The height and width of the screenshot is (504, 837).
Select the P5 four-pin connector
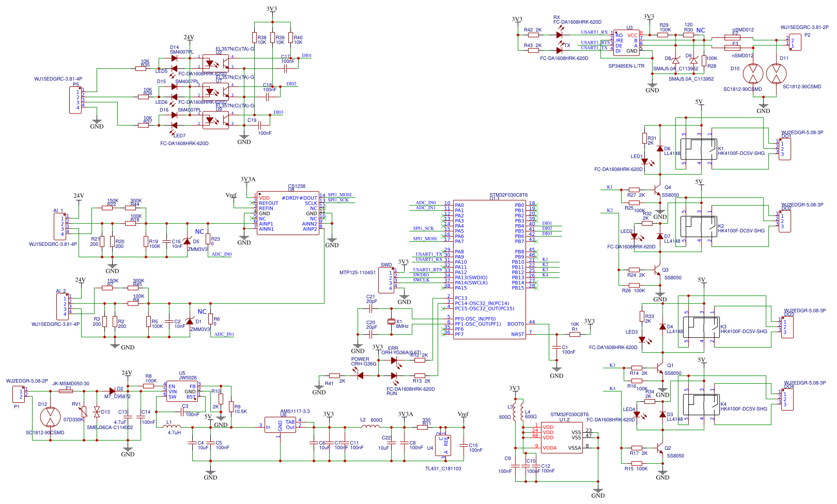pyautogui.click(x=75, y=100)
